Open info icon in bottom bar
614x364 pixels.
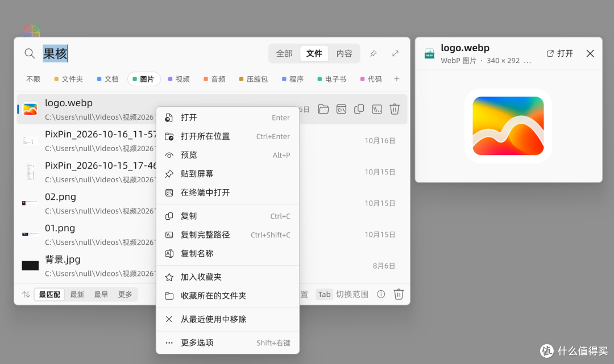point(381,294)
